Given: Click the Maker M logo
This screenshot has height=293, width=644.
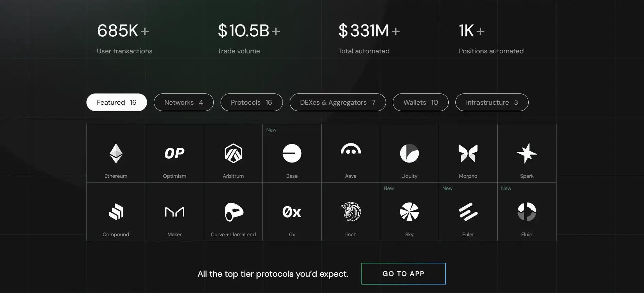Looking at the screenshot, I should [174, 212].
